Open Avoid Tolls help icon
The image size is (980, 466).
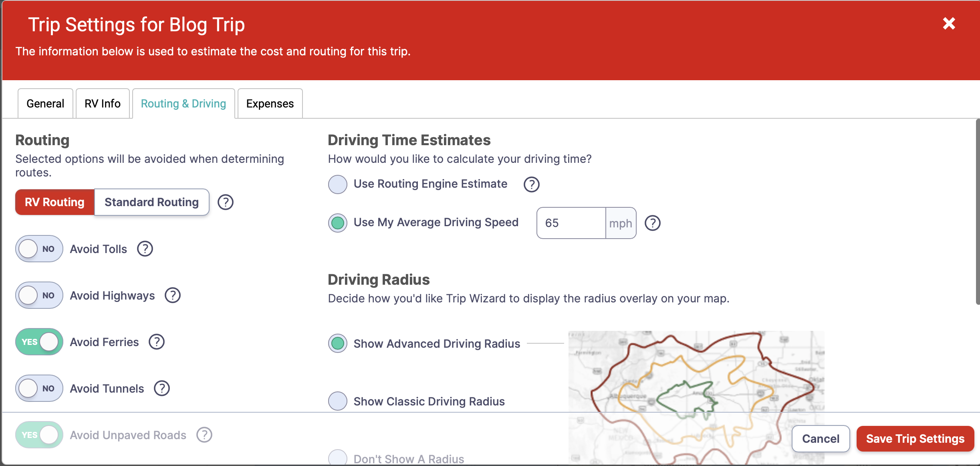click(x=145, y=249)
